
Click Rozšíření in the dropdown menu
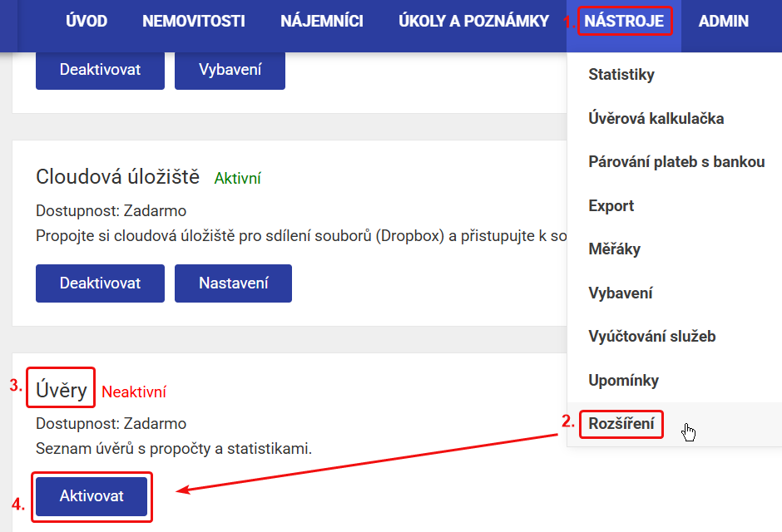tap(621, 424)
